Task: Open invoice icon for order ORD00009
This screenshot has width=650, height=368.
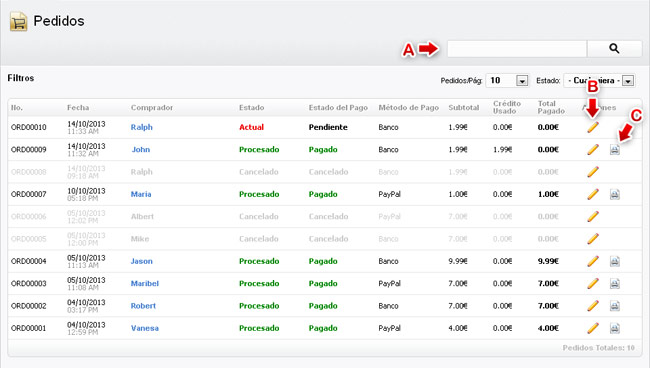Action: pyautogui.click(x=615, y=150)
